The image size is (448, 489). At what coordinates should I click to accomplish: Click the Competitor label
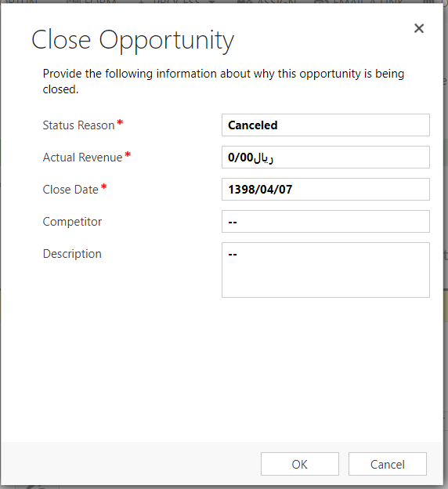tap(72, 222)
